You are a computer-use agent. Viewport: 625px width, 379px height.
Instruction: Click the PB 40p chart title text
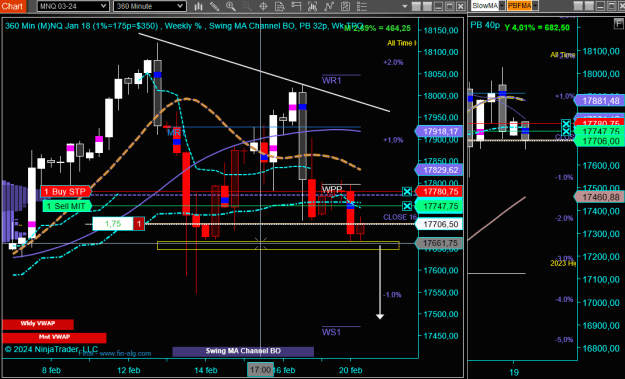pyautogui.click(x=485, y=25)
